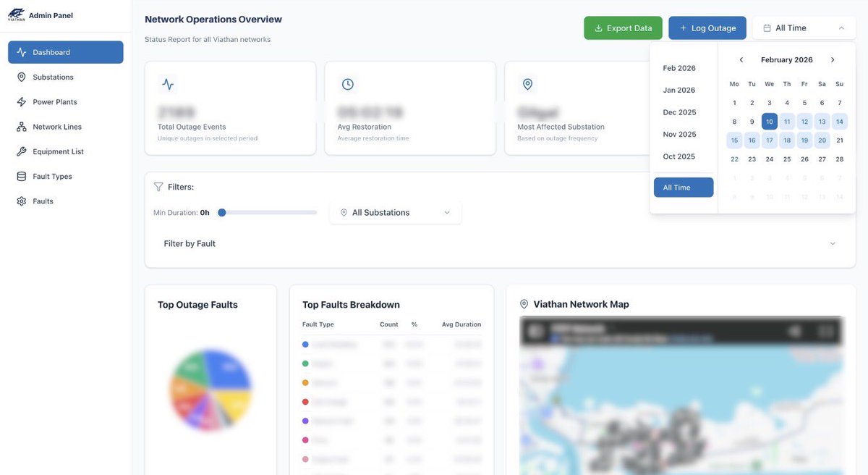Click the Count column header
Image resolution: width=868 pixels, height=475 pixels.
click(x=389, y=324)
